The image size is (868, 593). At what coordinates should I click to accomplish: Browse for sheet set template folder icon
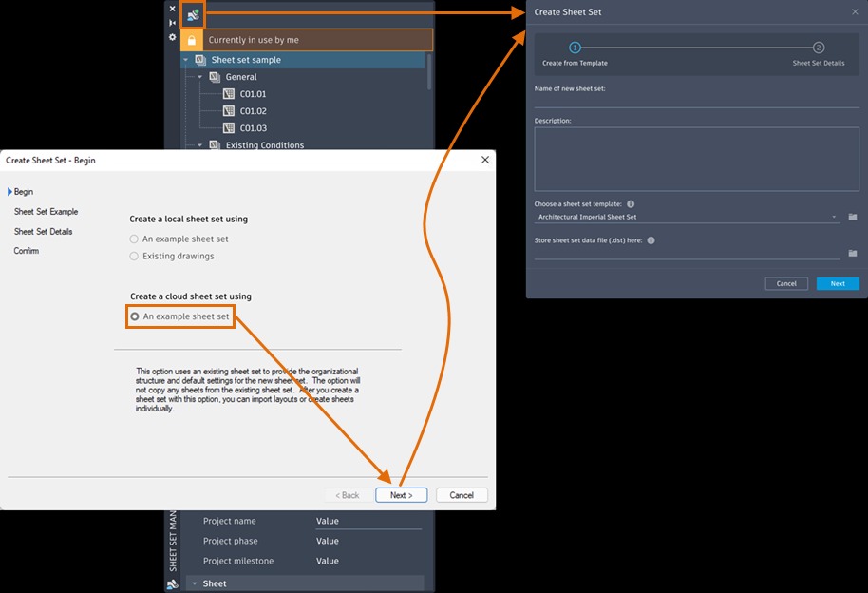click(x=853, y=217)
